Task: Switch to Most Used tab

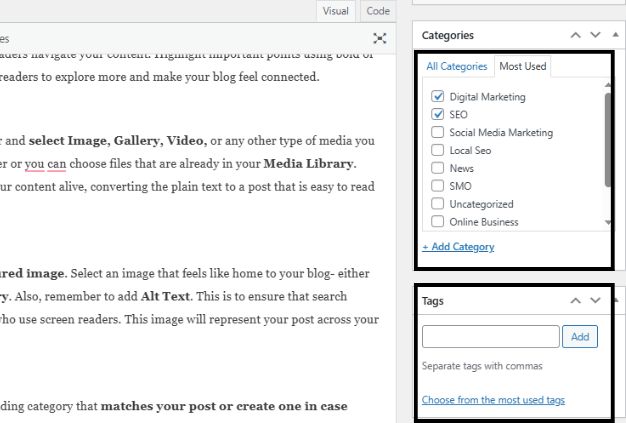Action: (x=523, y=66)
